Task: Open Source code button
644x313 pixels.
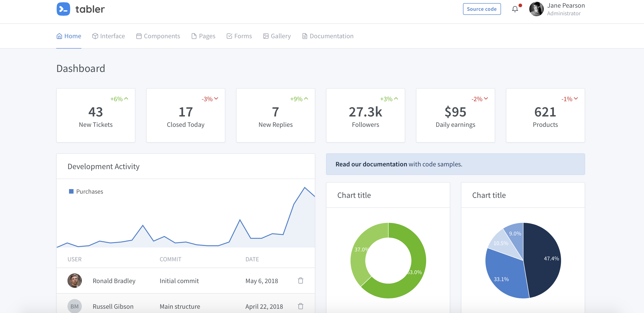Action: (482, 9)
